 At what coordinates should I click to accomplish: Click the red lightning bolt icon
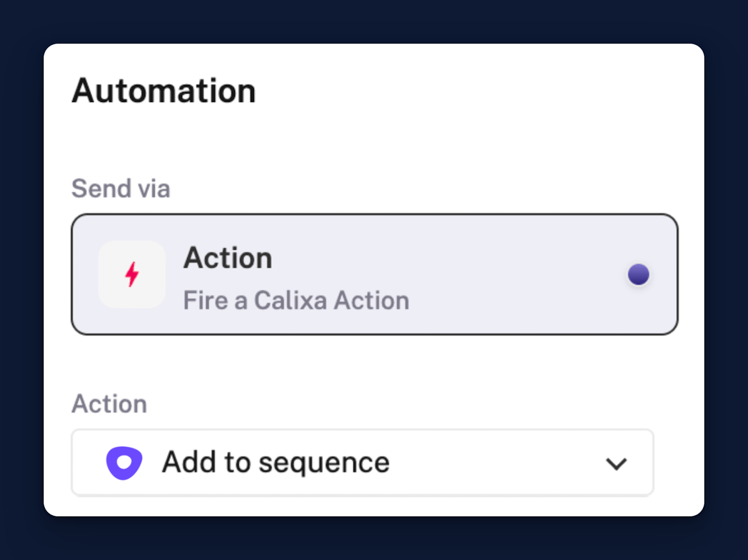(132, 274)
